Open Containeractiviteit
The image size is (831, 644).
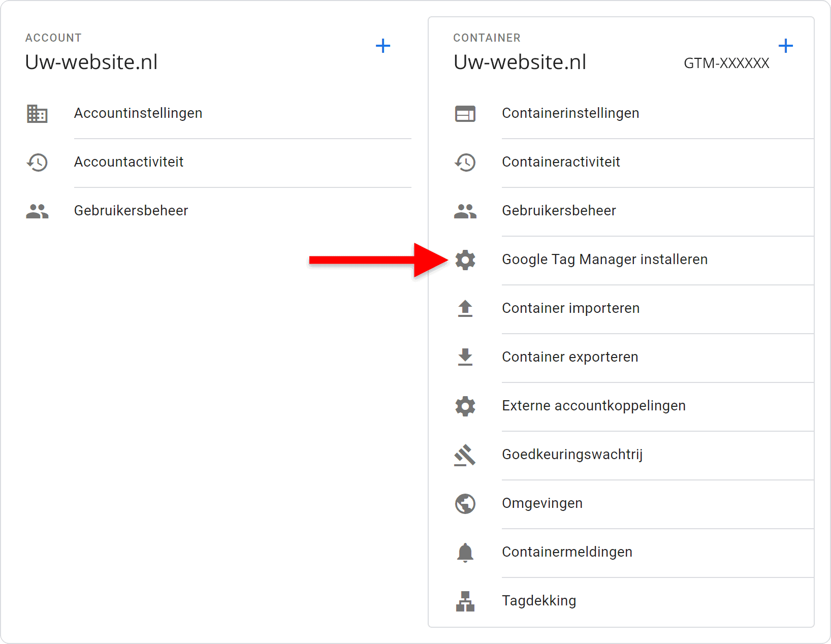[561, 162]
